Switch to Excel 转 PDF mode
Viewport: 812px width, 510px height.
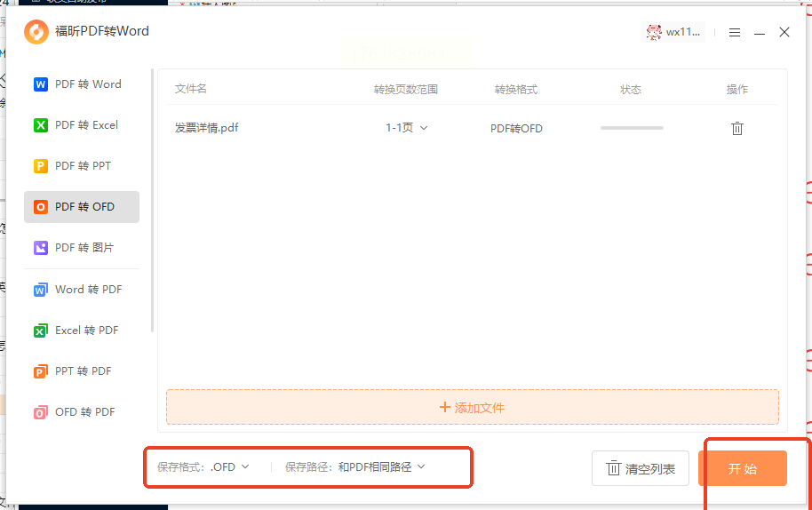pyautogui.click(x=82, y=331)
